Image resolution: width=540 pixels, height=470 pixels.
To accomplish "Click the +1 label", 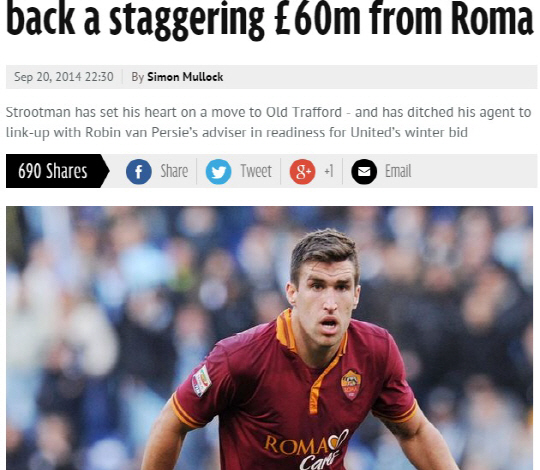I will 329,171.
